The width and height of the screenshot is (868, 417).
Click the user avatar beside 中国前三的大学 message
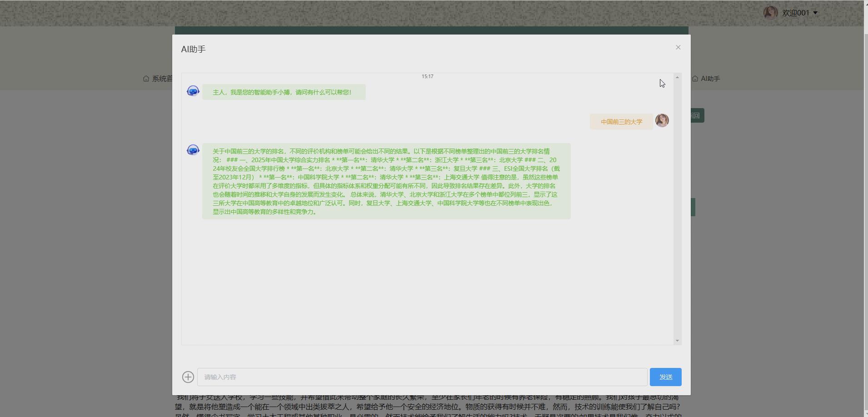click(662, 120)
